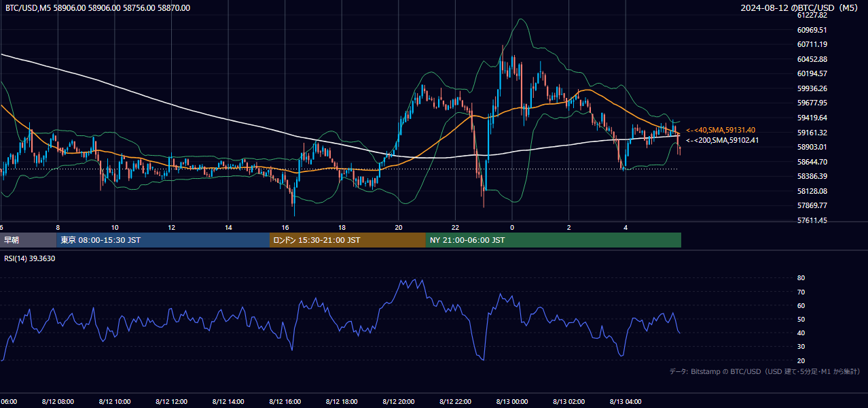Click price axis value 57869.77
The width and height of the screenshot is (868, 408).
(x=812, y=205)
